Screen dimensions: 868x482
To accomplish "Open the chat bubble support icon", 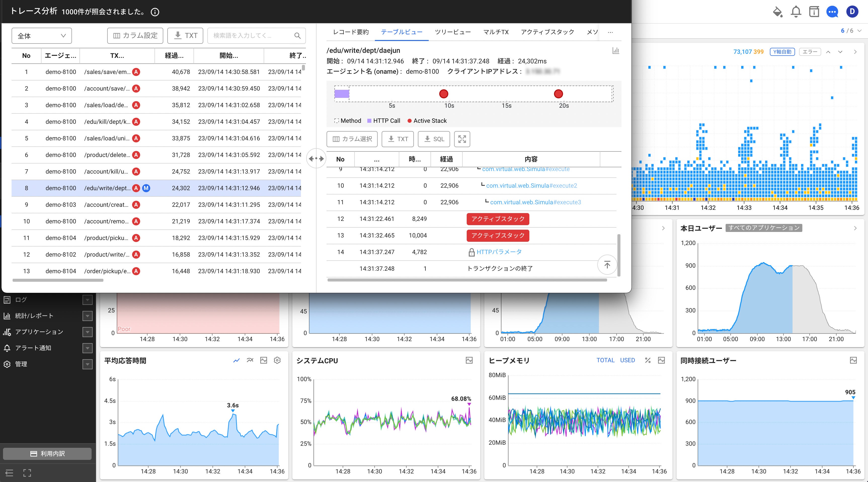I will click(x=832, y=12).
